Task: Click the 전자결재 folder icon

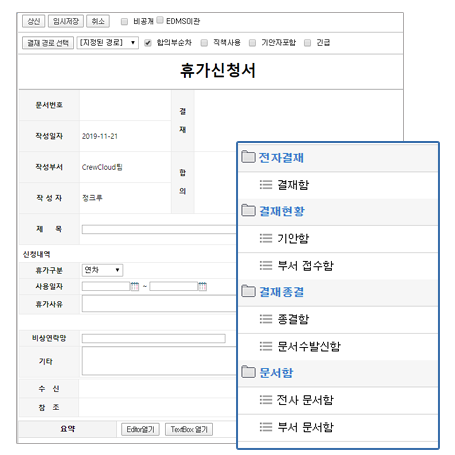Action: click(248, 156)
